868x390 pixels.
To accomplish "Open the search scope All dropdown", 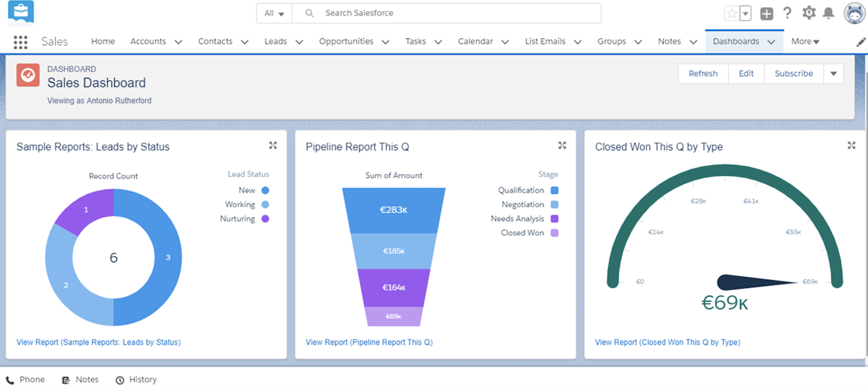I will point(274,14).
